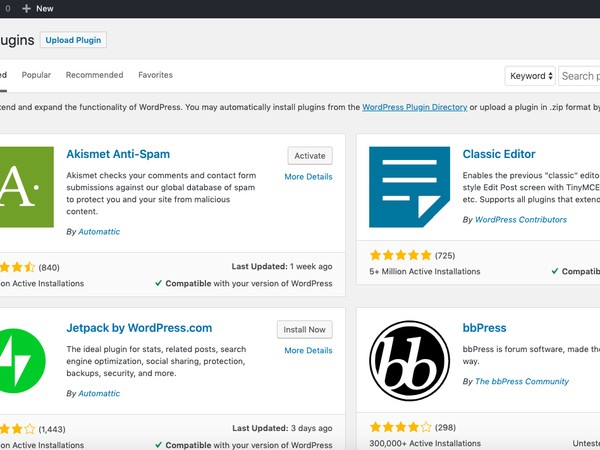
Task: Click the Akismet plugin description text
Action: [x=161, y=193]
